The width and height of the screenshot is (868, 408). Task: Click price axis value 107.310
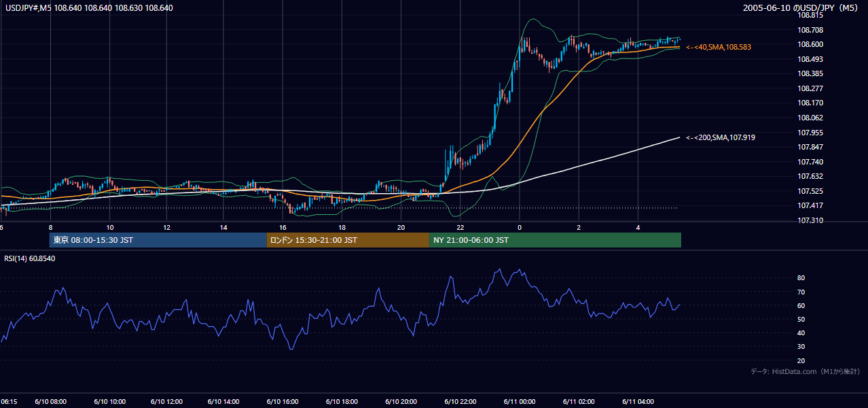(x=810, y=220)
